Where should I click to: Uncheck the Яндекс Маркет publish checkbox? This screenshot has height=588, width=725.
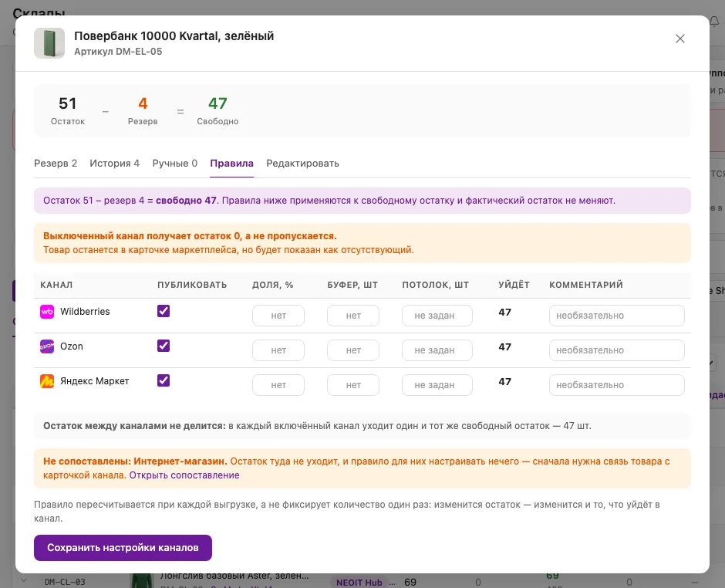(164, 380)
